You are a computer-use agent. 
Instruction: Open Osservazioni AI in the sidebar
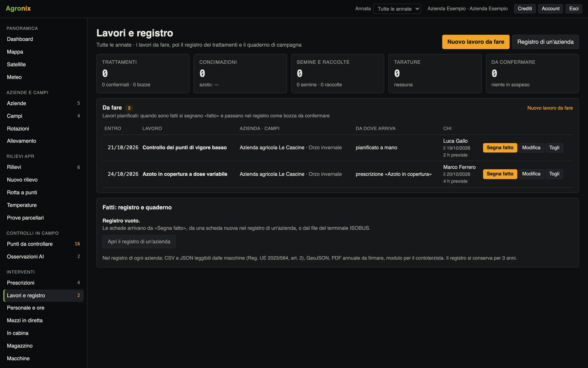[43, 257]
